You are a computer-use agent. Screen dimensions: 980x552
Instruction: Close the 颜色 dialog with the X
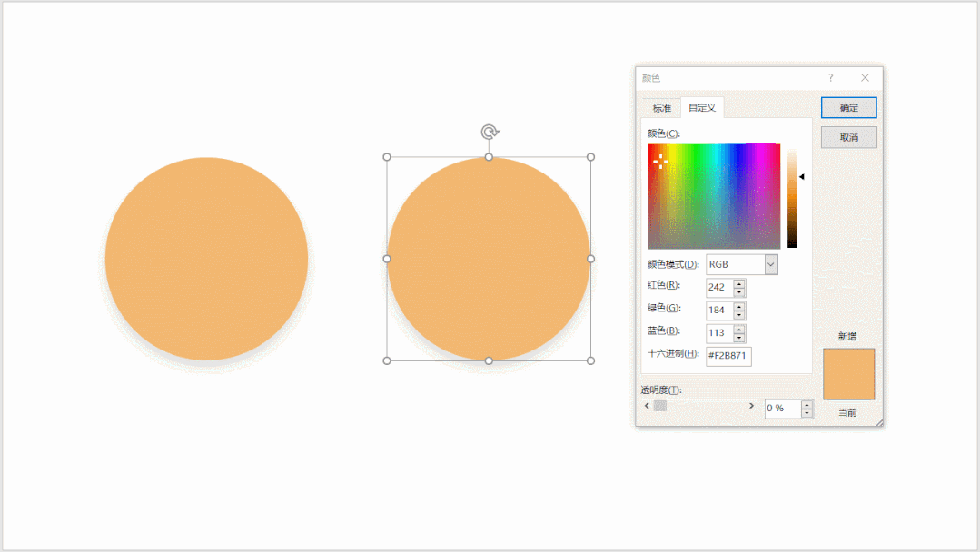[865, 78]
